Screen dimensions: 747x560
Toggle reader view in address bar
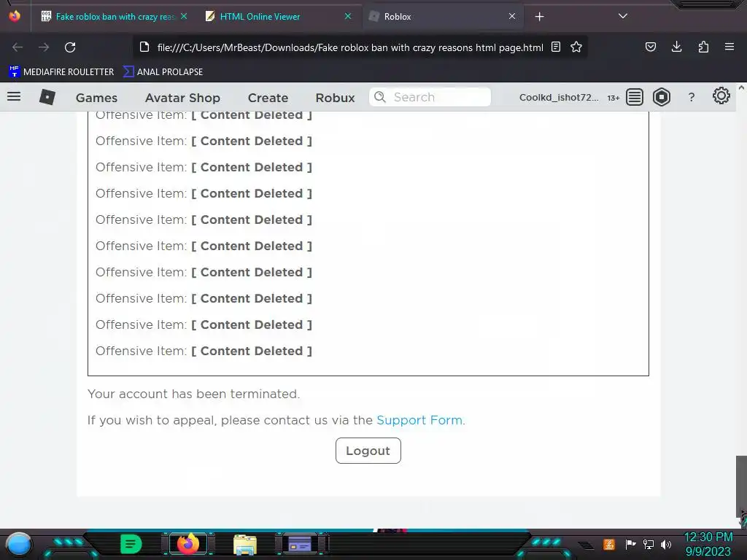coord(555,47)
